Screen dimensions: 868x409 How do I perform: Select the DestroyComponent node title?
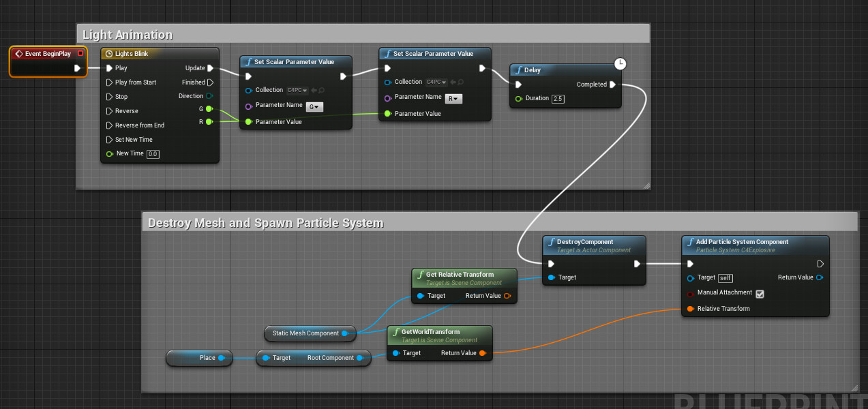585,242
